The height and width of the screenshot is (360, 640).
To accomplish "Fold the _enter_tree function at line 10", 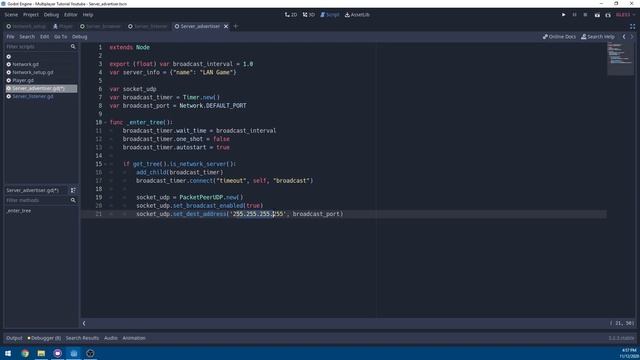I will (x=105, y=122).
